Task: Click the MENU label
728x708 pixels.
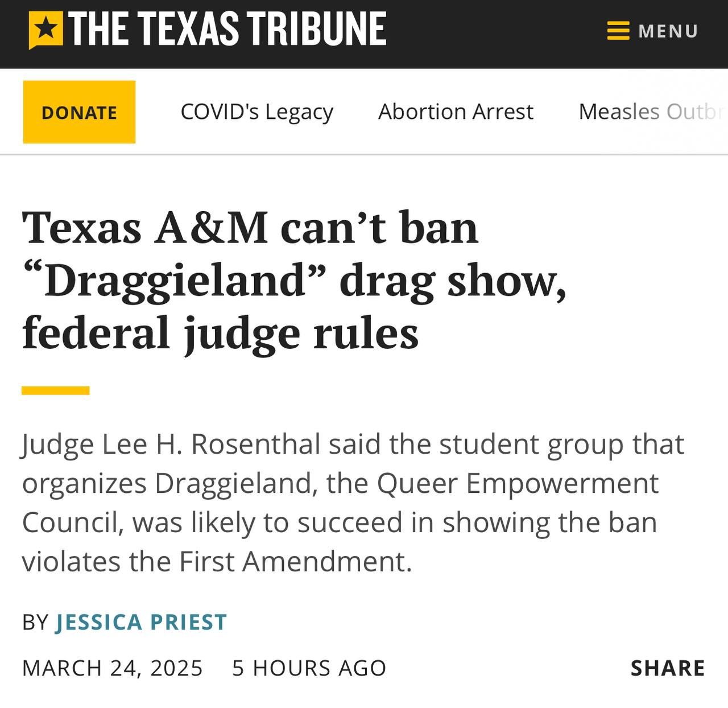Action: (x=668, y=31)
